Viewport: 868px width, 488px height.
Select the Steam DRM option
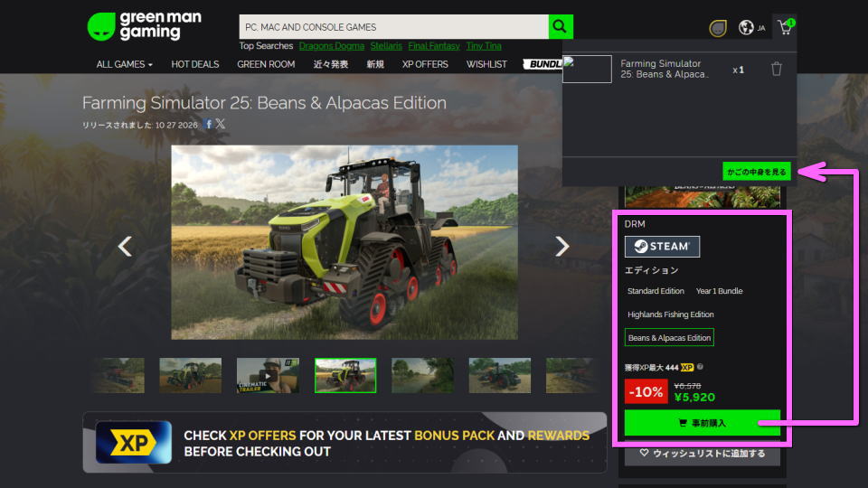pos(662,247)
